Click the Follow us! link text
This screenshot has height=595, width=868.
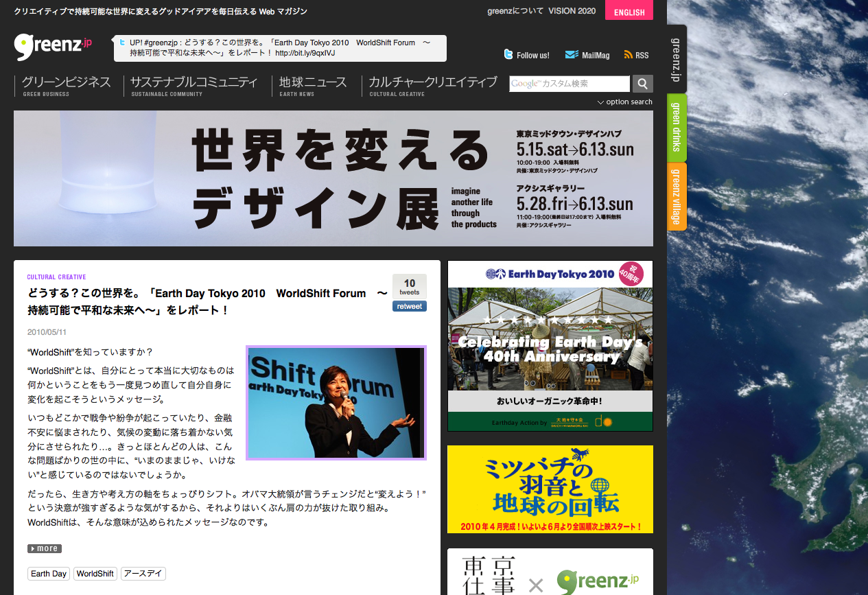[x=533, y=56]
